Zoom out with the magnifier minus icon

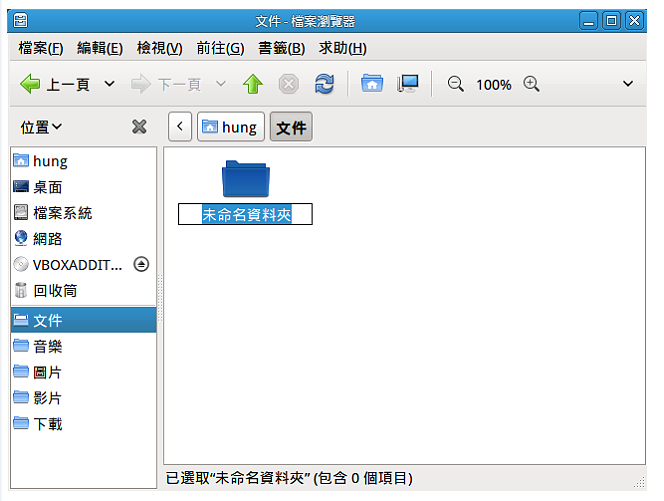[456, 84]
